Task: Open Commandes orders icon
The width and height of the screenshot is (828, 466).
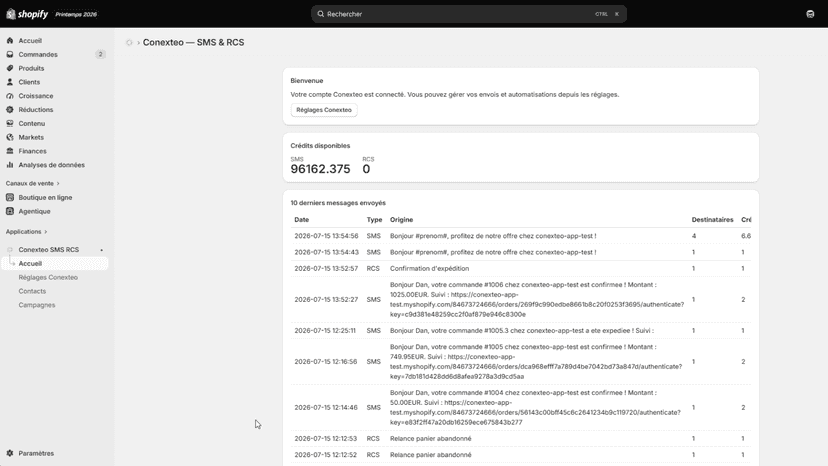Action: (10, 54)
